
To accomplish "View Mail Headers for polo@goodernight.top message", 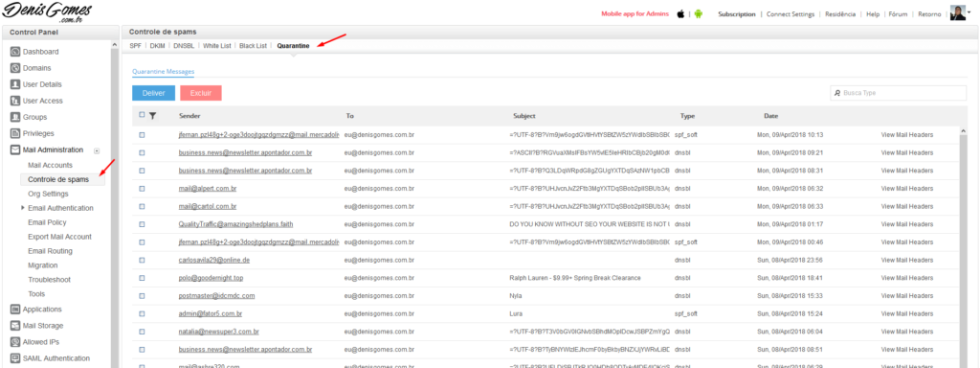I will [907, 278].
